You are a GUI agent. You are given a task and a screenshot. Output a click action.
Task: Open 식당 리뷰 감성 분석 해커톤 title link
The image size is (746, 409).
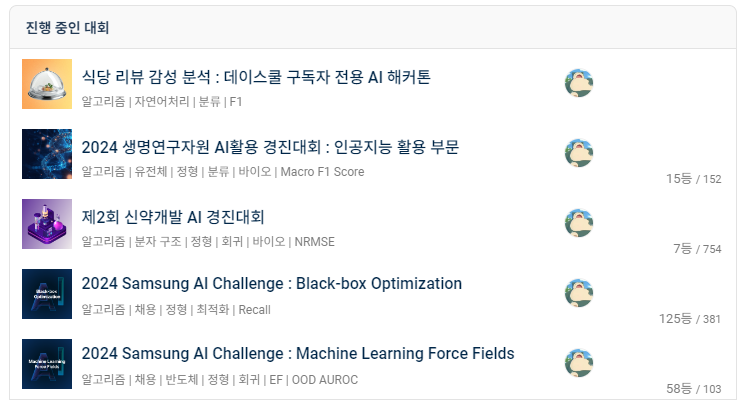pos(256,77)
